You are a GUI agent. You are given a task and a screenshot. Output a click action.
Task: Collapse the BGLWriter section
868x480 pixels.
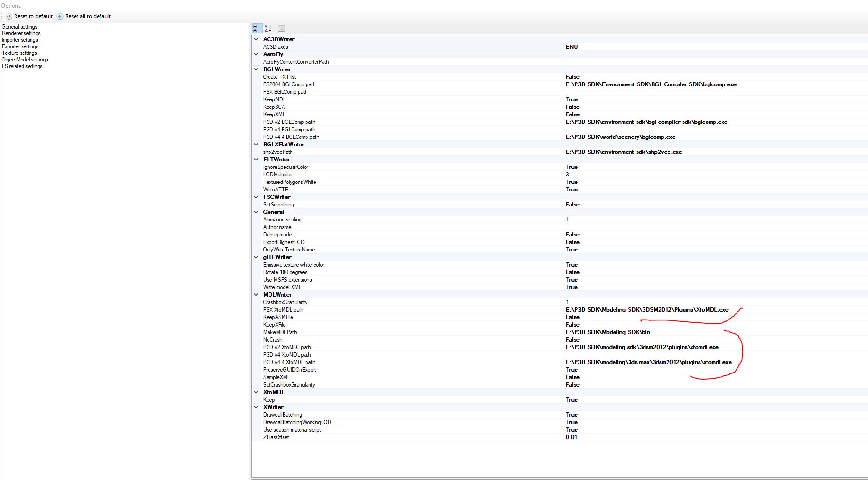256,69
